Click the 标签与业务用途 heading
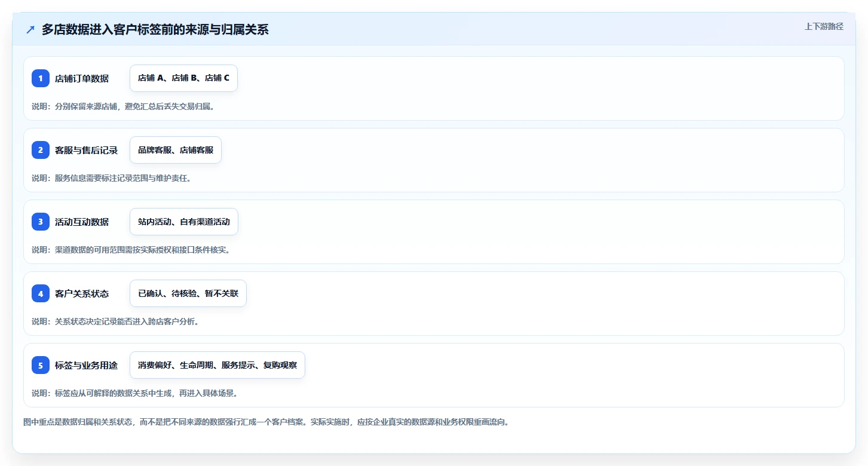 [86, 365]
